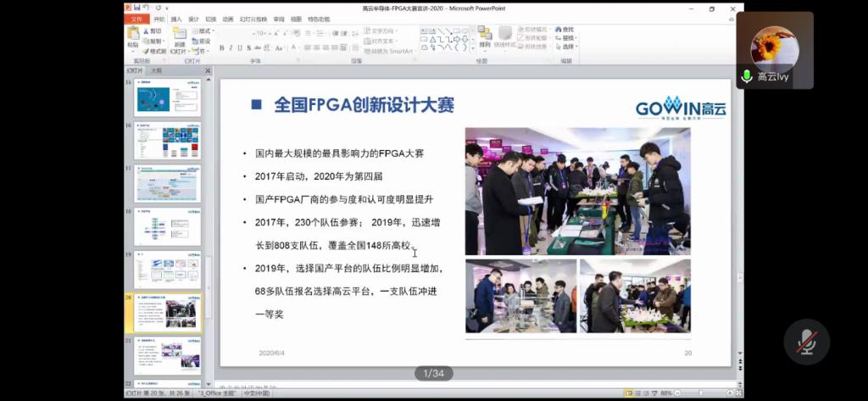The image size is (868, 401).
Task: Switch to the Outline (大纲) pane tab
Action: click(156, 70)
